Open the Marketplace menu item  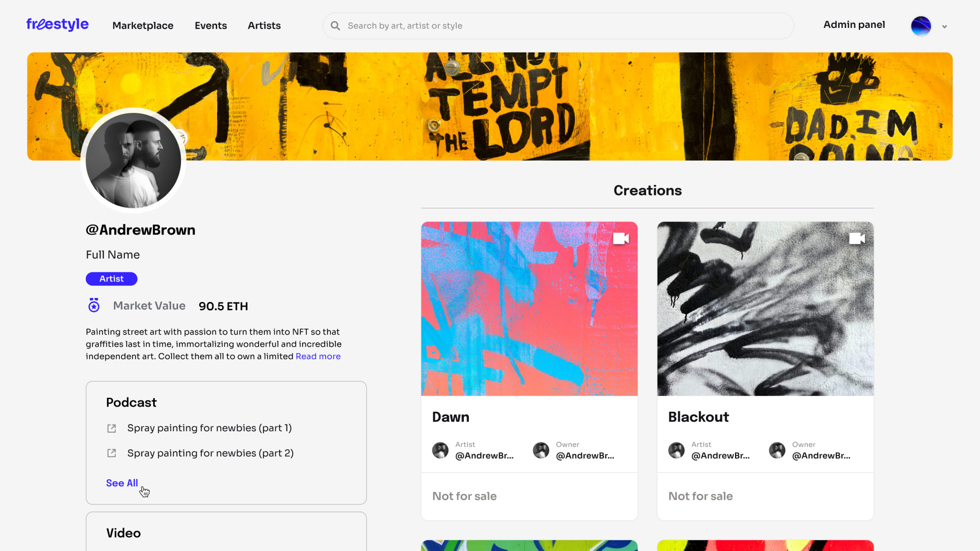click(x=143, y=26)
